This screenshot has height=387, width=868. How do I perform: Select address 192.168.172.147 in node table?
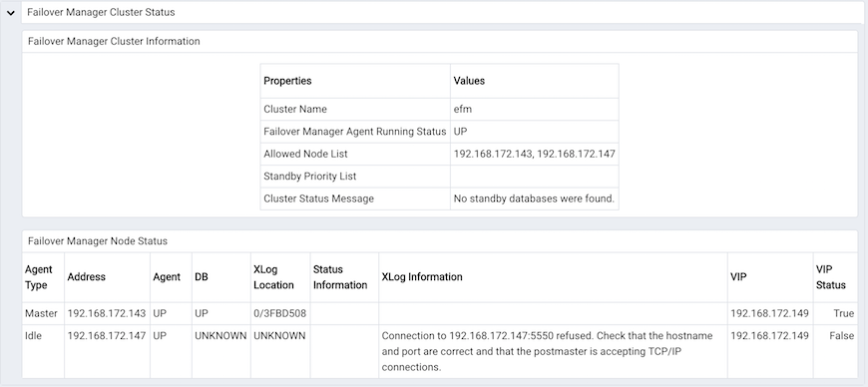click(107, 335)
